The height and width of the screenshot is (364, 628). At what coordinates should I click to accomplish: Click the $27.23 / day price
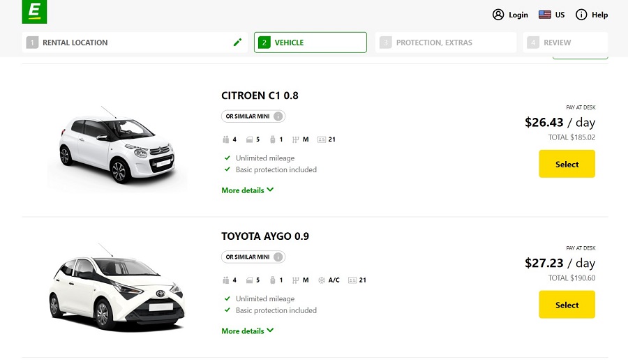560,263
